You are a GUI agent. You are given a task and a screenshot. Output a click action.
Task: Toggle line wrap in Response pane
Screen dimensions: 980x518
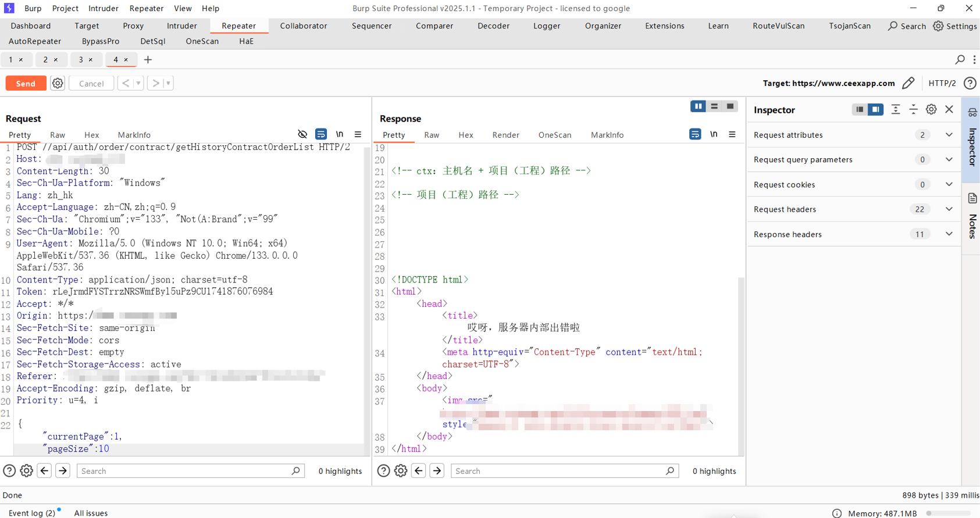pos(695,134)
